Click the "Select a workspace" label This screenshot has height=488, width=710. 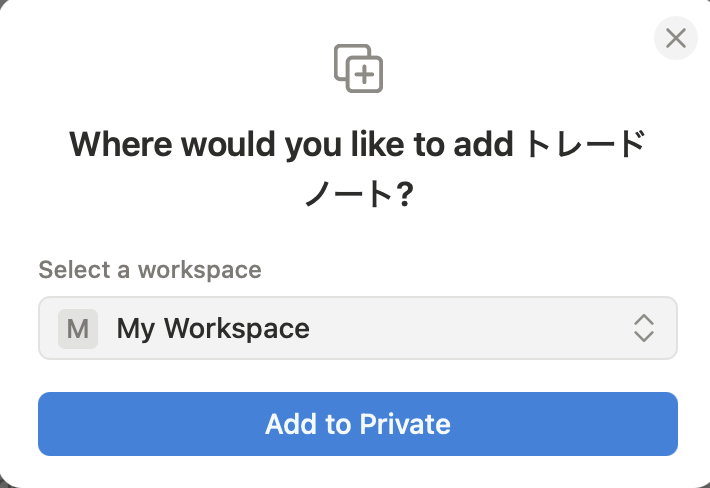coord(150,270)
